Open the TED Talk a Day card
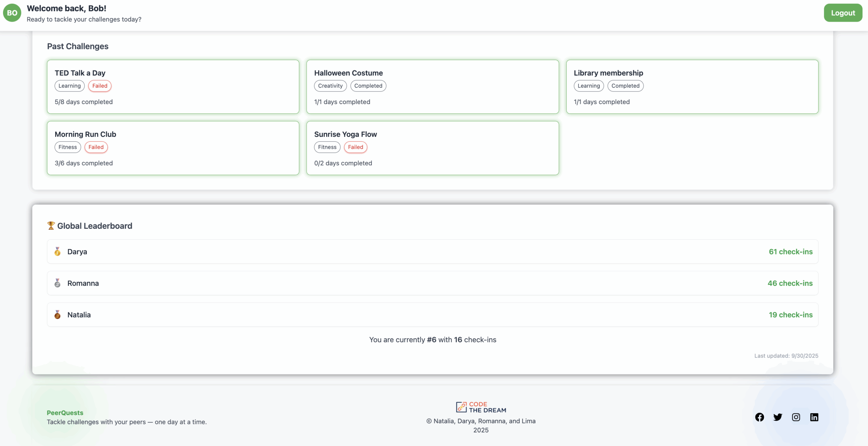Image resolution: width=868 pixels, height=446 pixels. tap(173, 87)
